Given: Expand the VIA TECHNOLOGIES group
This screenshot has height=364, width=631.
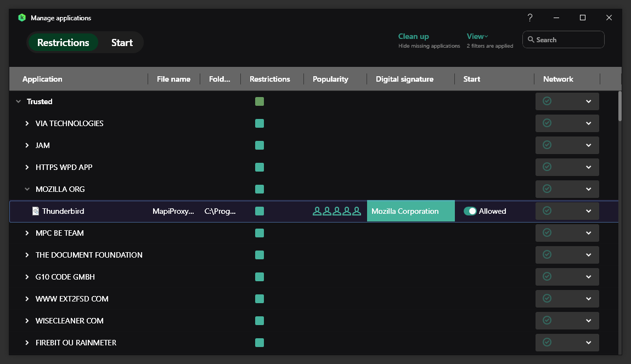Looking at the screenshot, I should (27, 123).
